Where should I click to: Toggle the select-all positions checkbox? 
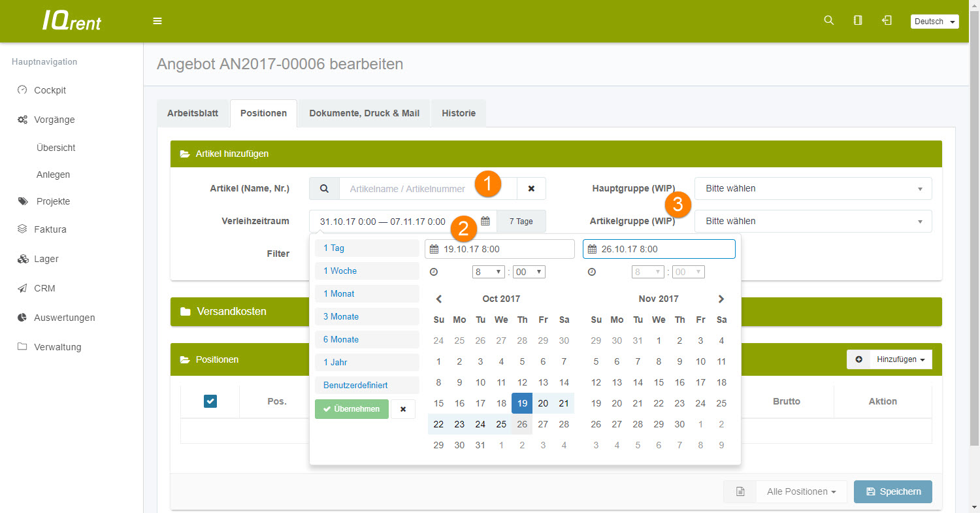(x=210, y=401)
